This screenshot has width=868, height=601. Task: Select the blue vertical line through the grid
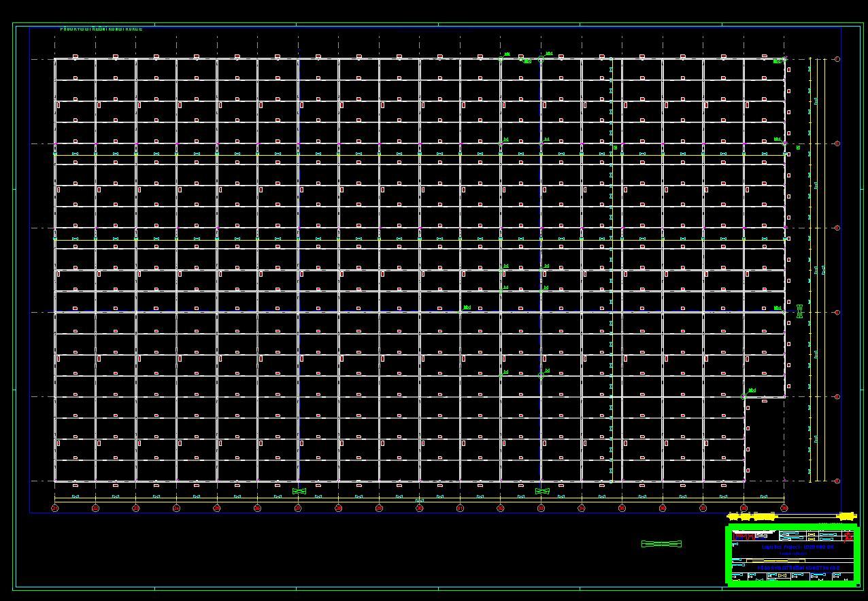[298, 272]
